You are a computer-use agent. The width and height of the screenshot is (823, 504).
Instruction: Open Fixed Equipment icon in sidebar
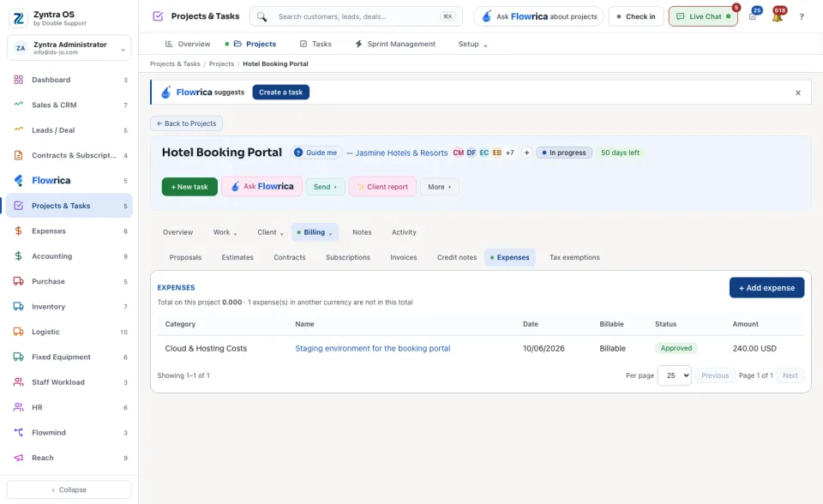point(18,357)
